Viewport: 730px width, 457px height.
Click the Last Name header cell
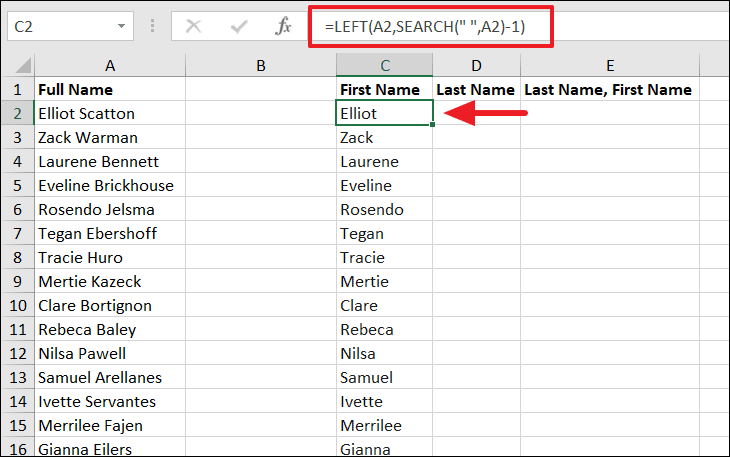coord(476,89)
